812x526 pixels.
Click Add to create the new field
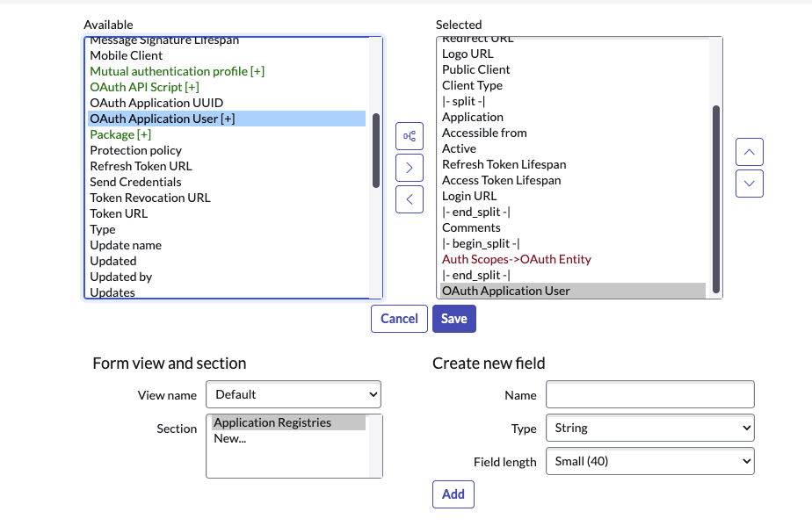(453, 494)
